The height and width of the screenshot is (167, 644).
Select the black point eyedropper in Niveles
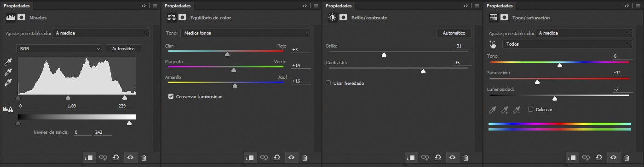point(8,62)
